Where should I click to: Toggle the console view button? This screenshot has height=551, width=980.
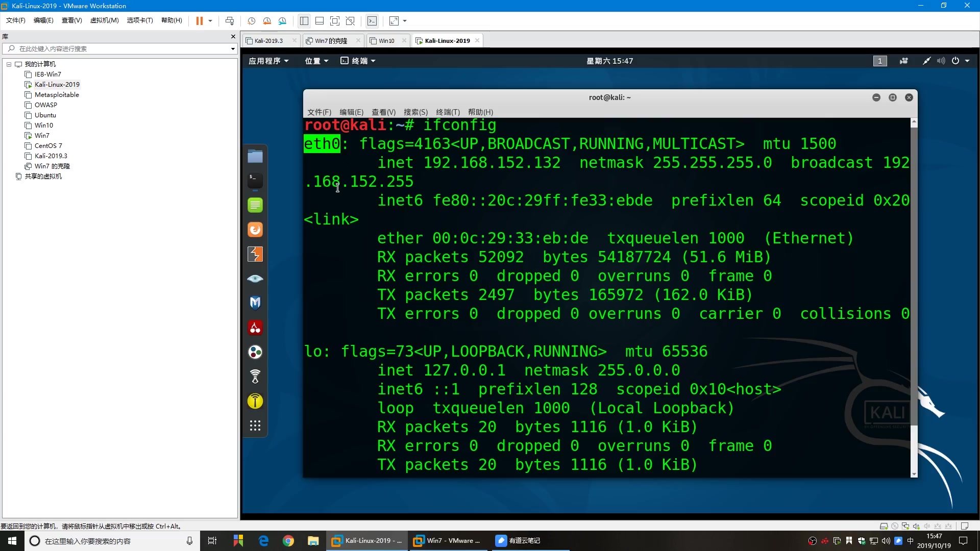click(372, 21)
